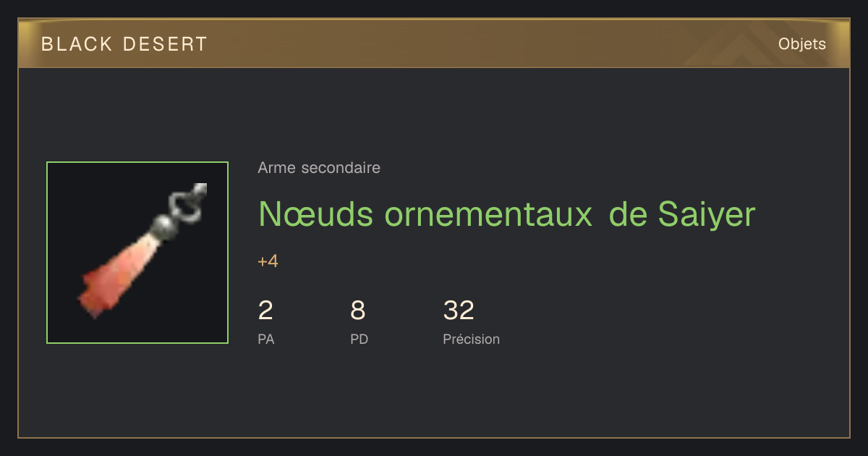Screen dimensions: 868x456
Task: Click the Précision stat label
Action: point(472,339)
